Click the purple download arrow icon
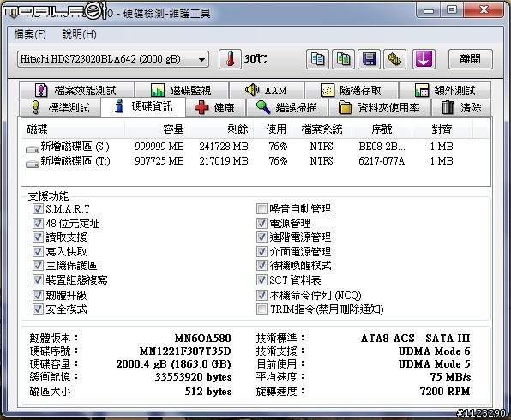The width and height of the screenshot is (511, 420). pyautogui.click(x=424, y=59)
